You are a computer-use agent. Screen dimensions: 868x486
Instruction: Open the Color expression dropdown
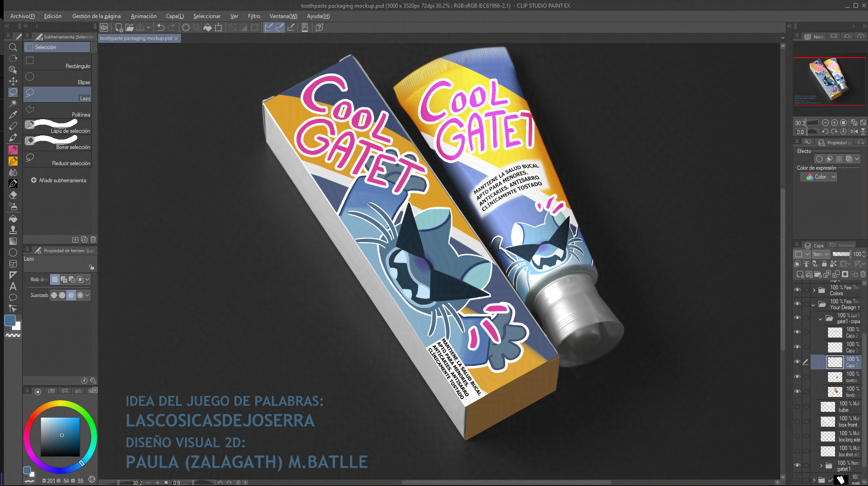818,177
